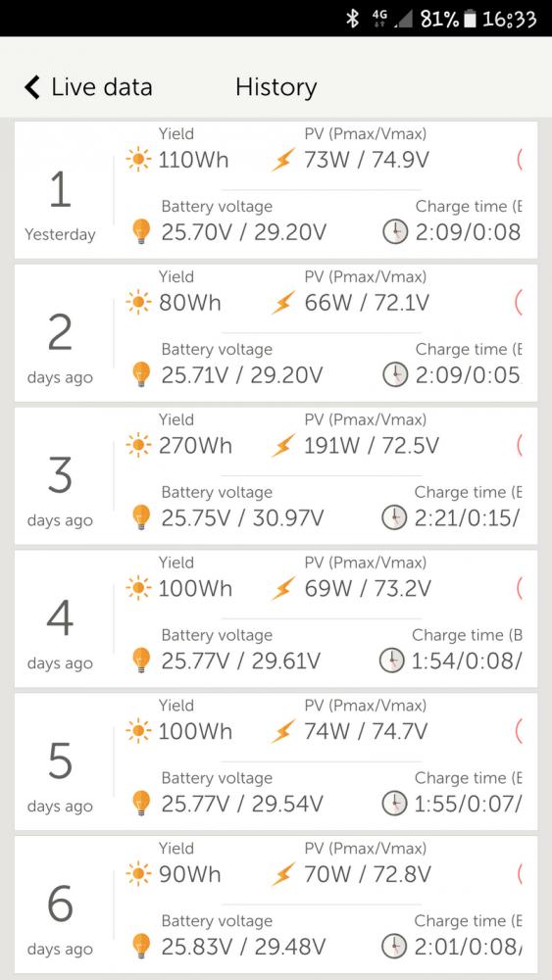Tap the red partial circle on the day 6 card
552x980 pixels.
[x=519, y=874]
